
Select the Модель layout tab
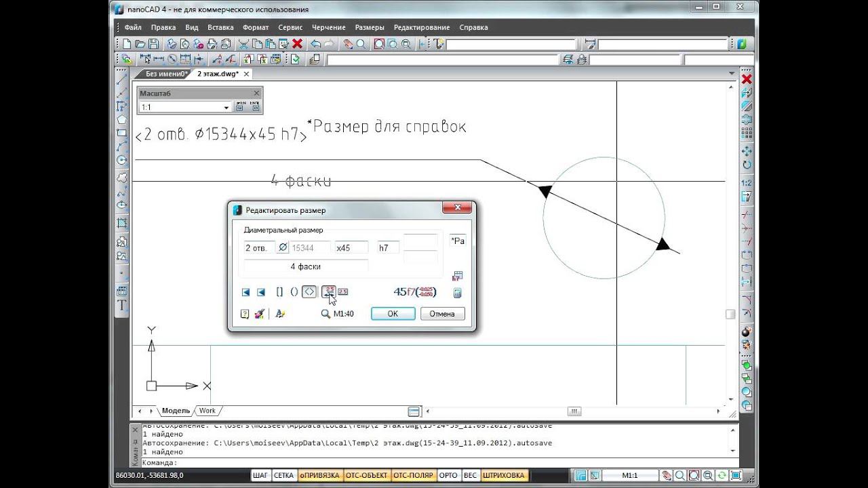(x=176, y=411)
